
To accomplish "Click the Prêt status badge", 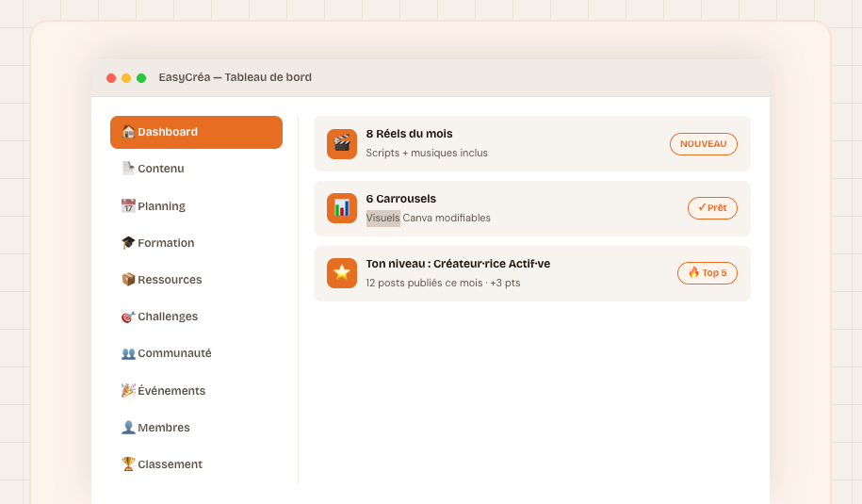I will pyautogui.click(x=712, y=208).
